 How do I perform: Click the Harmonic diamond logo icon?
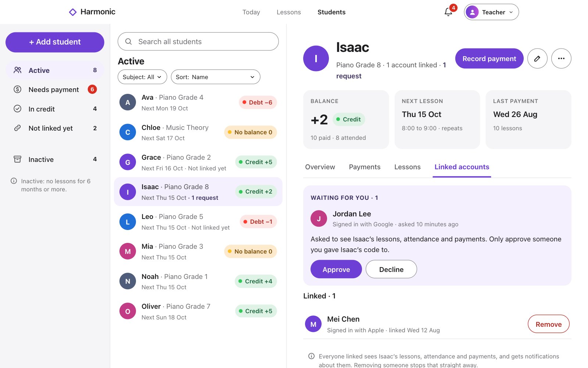[73, 12]
